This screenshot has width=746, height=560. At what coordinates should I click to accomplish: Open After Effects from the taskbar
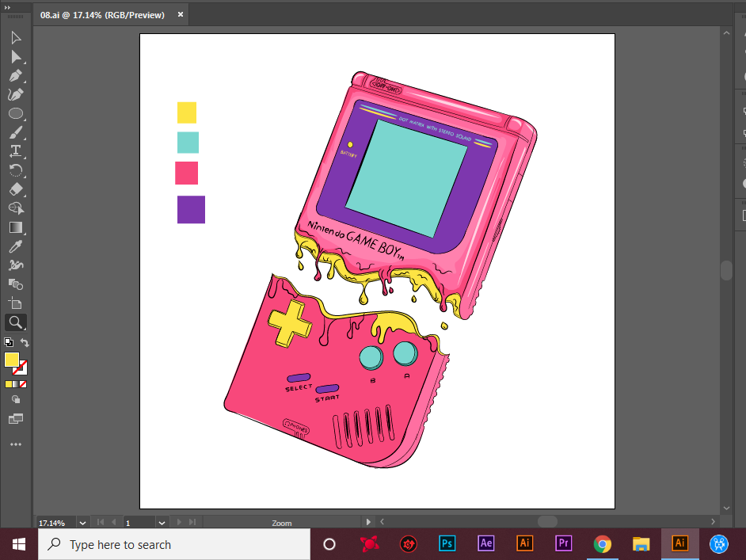[485, 543]
